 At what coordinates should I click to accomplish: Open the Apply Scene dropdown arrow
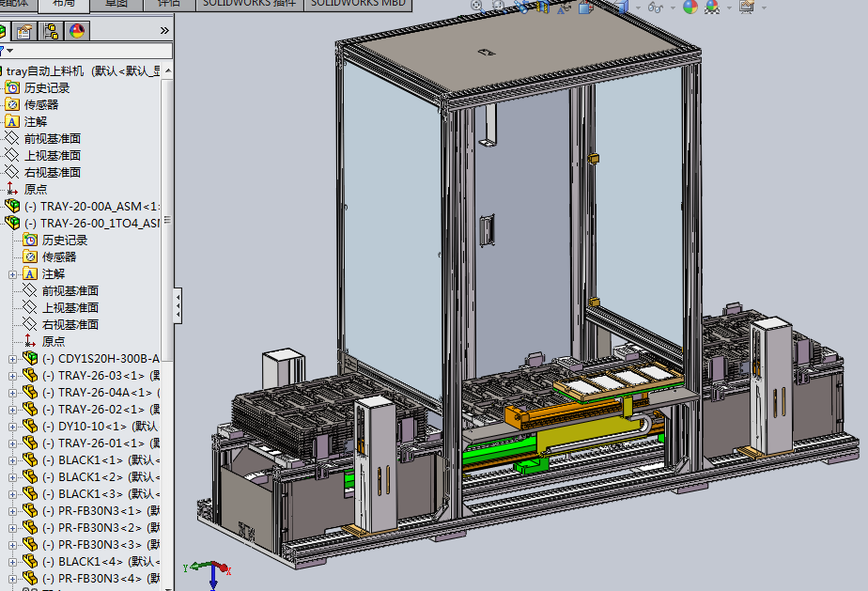coord(728,8)
